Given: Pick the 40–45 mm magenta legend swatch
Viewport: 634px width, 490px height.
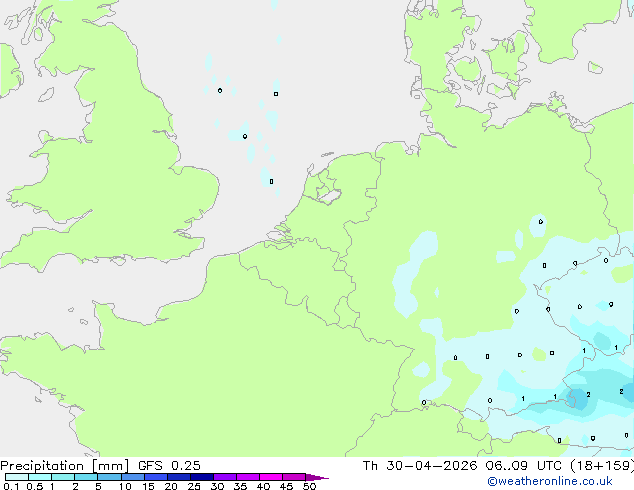Looking at the screenshot, I should click(271, 477).
